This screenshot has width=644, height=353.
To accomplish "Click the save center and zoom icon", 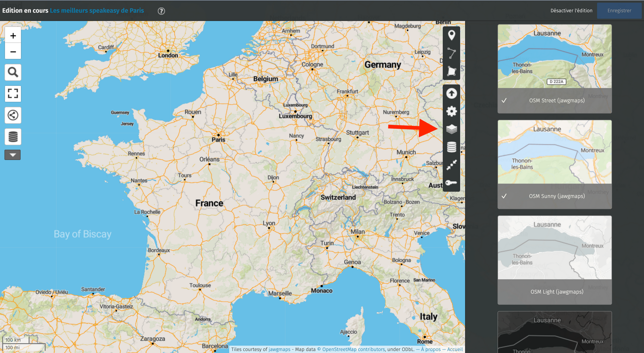I will coord(451,165).
